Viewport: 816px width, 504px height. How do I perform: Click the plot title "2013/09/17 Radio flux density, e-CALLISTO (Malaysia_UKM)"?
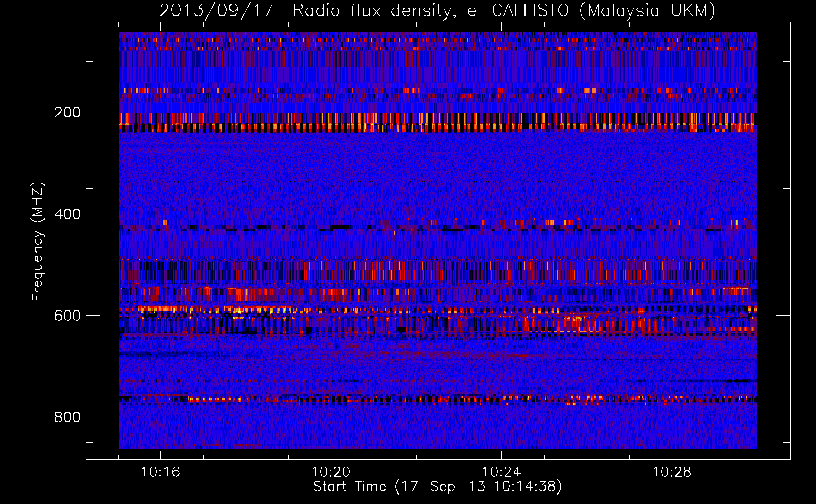pos(437,11)
